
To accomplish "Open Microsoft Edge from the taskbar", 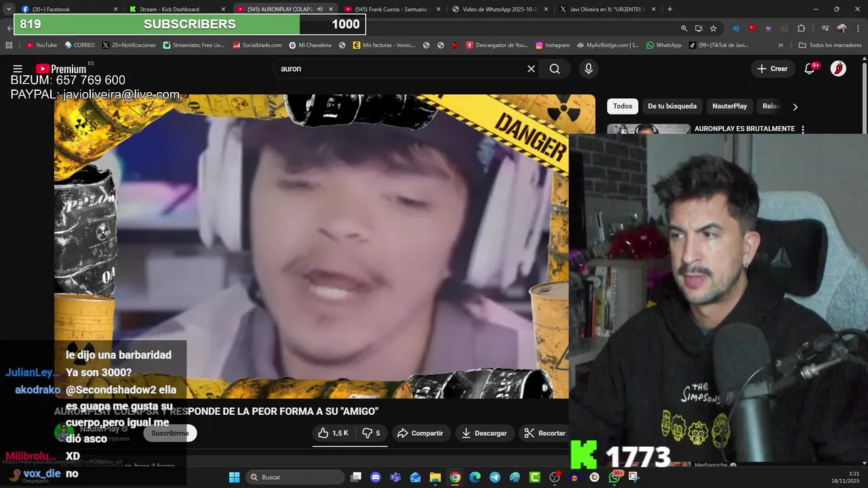I will (x=475, y=477).
